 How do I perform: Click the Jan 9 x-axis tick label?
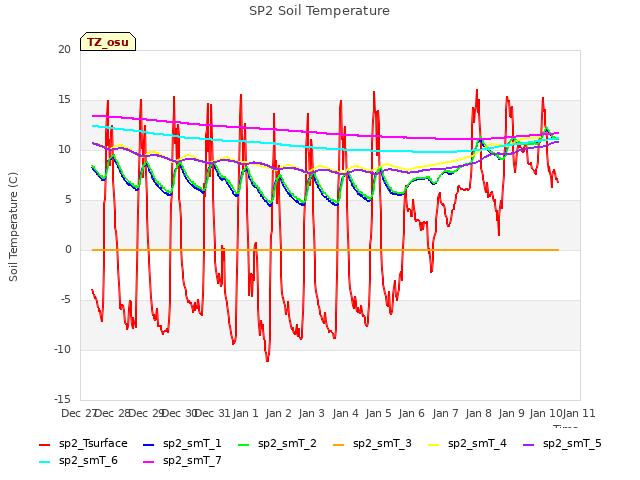[x=512, y=413]
